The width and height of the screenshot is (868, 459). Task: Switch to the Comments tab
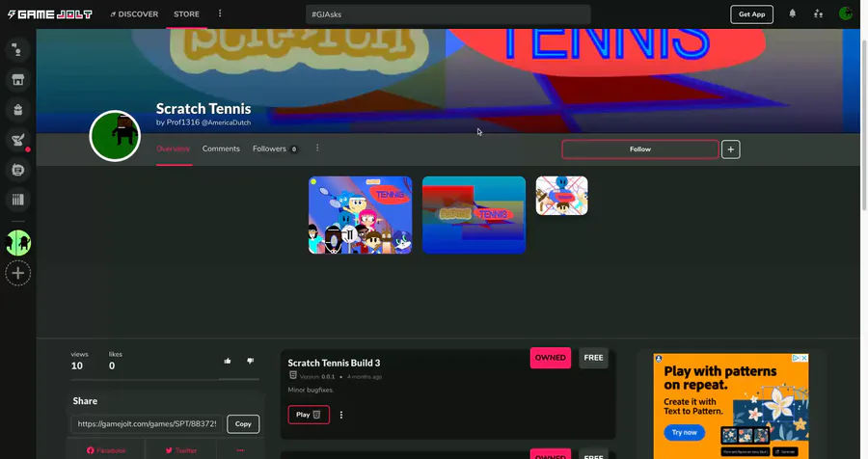click(x=221, y=148)
